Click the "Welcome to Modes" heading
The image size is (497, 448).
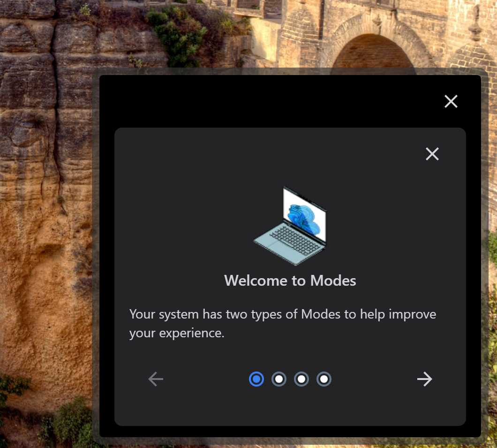(x=290, y=281)
